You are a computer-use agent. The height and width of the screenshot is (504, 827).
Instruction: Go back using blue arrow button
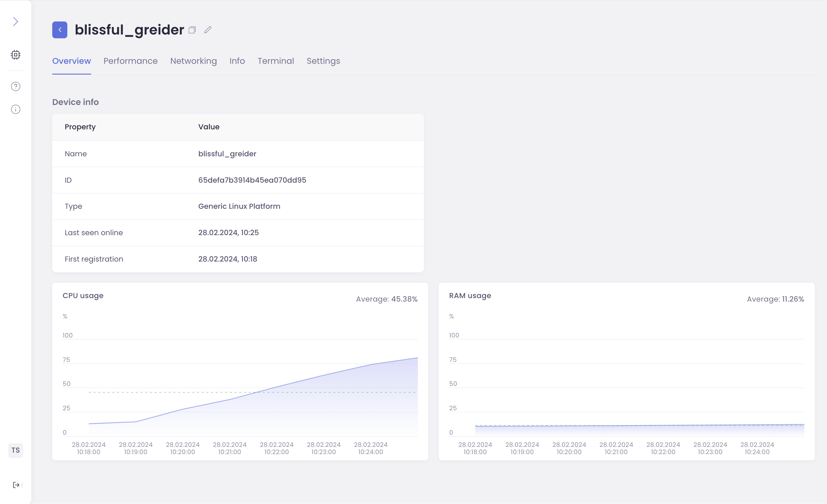(60, 30)
